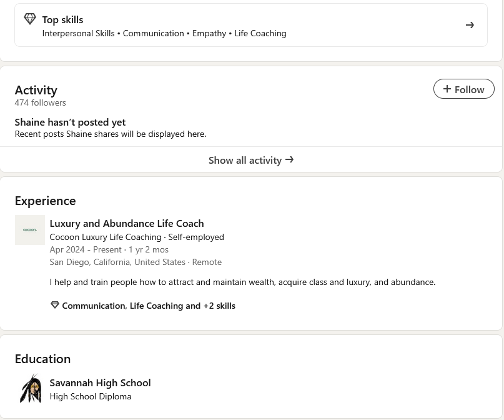The width and height of the screenshot is (504, 420).
Task: Open Luxury and Abundance Life Coach title
Action: [x=127, y=224]
